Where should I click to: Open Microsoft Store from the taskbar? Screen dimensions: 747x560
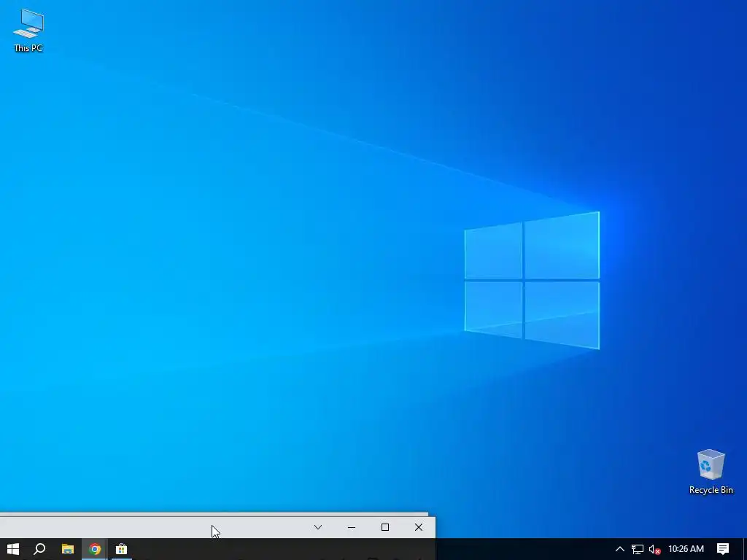click(122, 549)
